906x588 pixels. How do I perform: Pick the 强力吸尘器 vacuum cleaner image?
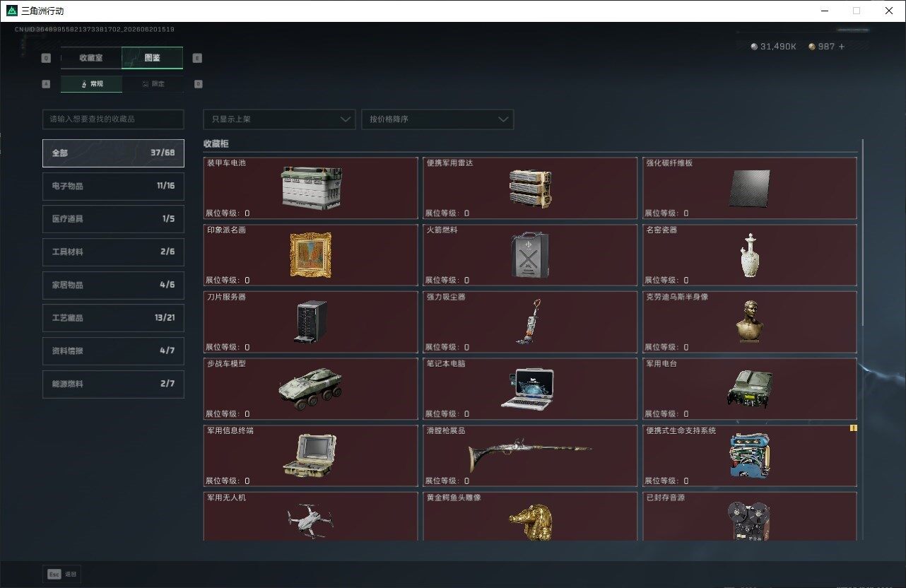pos(529,322)
